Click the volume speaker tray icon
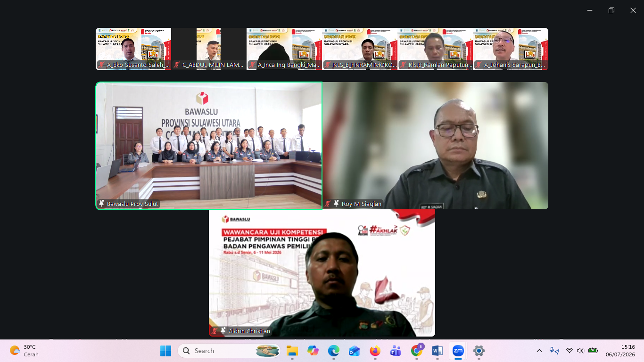Viewport: 644px width, 362px height. (x=580, y=351)
